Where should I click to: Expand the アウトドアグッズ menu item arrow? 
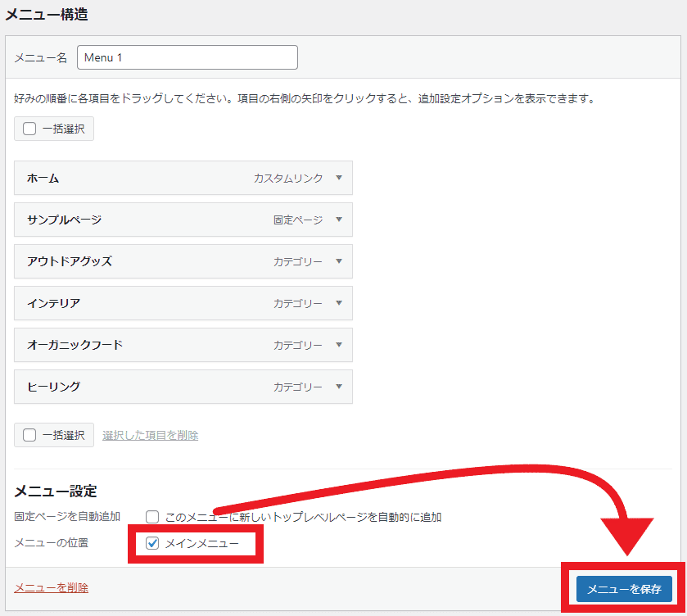click(x=339, y=260)
